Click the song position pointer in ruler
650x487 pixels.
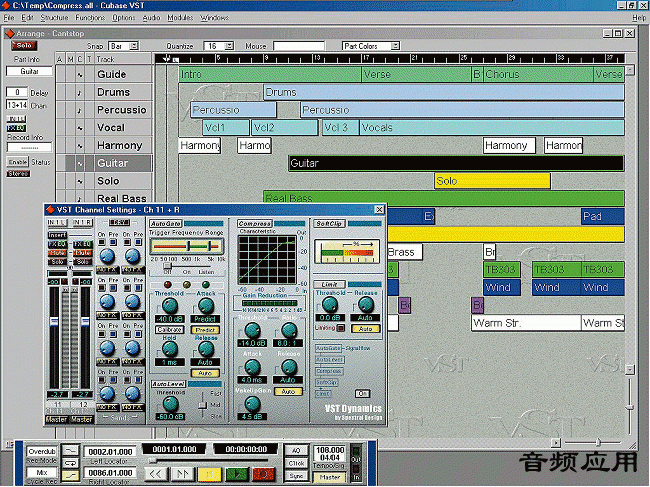coord(167,58)
